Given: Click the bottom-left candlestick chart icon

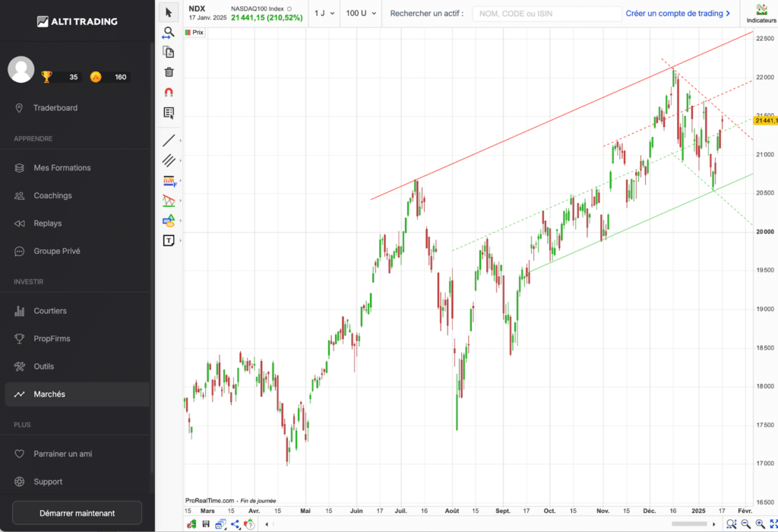Looking at the screenshot, I should click(191, 524).
